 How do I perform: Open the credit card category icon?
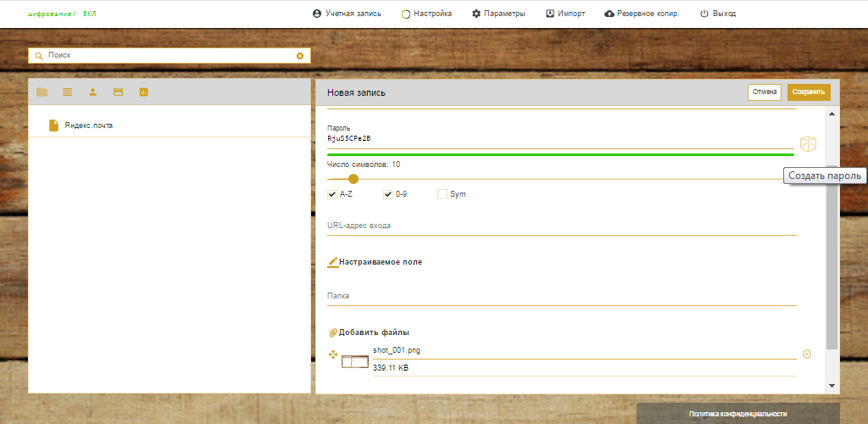pyautogui.click(x=118, y=92)
